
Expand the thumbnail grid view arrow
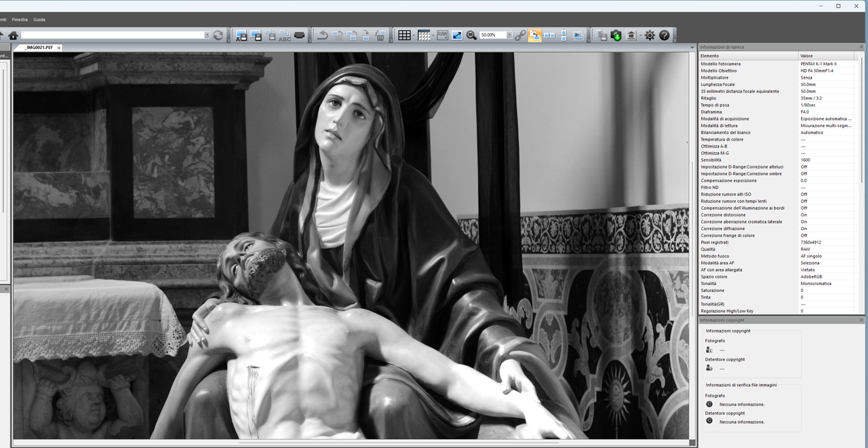pyautogui.click(x=414, y=35)
